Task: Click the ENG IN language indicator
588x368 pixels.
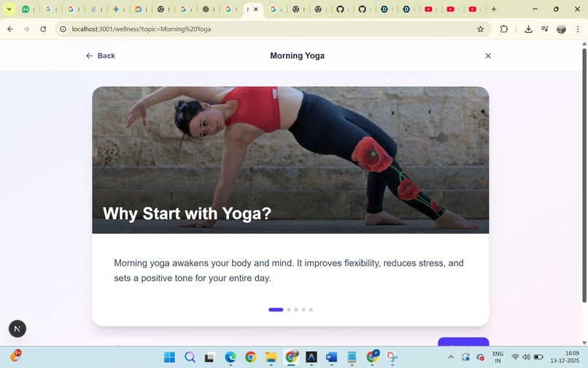Action: coord(498,357)
